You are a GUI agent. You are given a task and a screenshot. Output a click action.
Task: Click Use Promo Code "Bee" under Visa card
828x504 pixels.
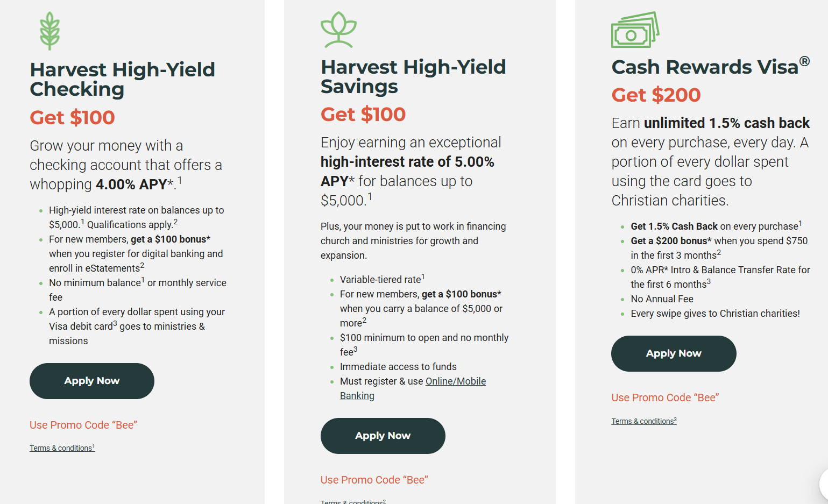(665, 397)
